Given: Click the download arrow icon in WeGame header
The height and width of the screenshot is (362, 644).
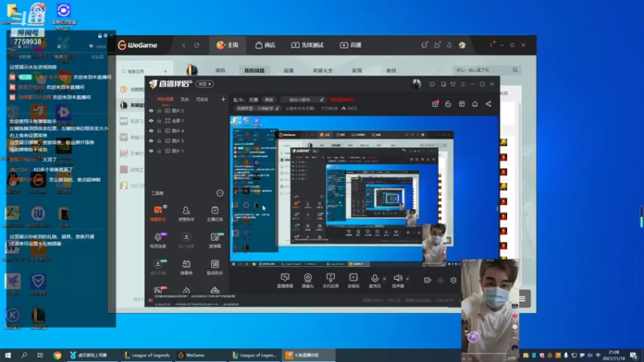Looking at the screenshot, I should click(x=449, y=45).
